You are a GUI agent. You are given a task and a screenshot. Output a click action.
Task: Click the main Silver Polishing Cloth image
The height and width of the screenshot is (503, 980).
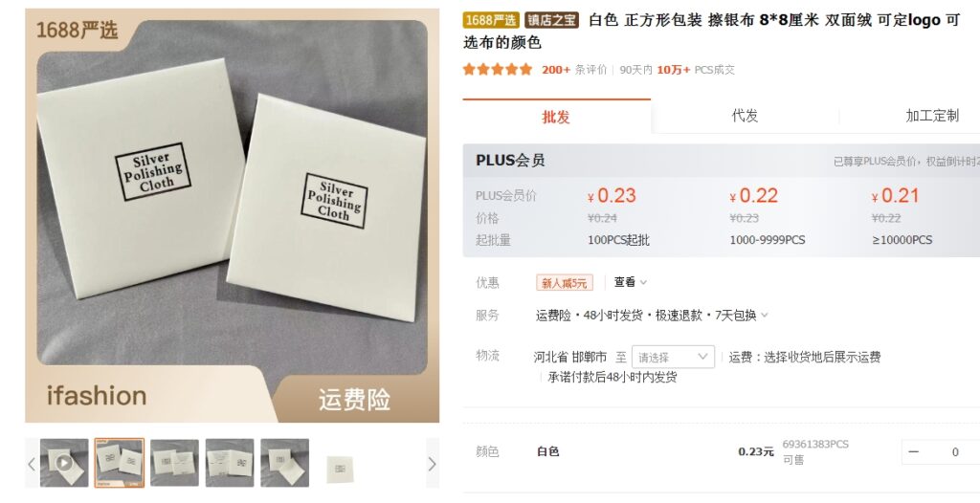click(233, 215)
